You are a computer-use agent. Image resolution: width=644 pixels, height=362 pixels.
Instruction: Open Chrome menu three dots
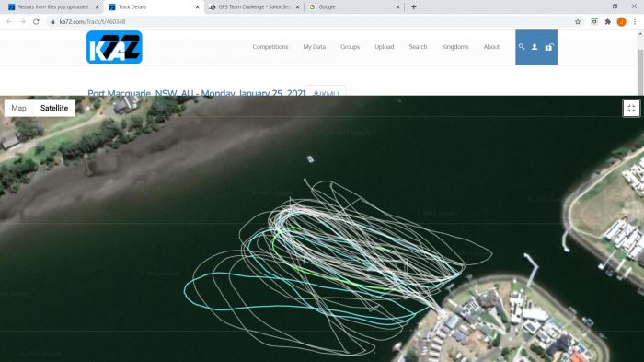tap(635, 22)
